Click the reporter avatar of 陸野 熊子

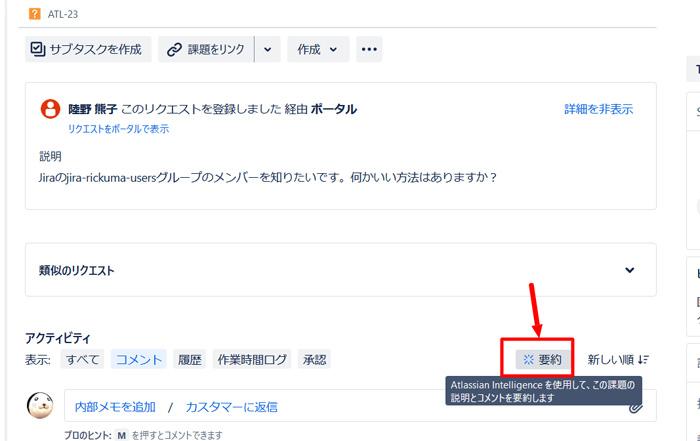point(50,109)
